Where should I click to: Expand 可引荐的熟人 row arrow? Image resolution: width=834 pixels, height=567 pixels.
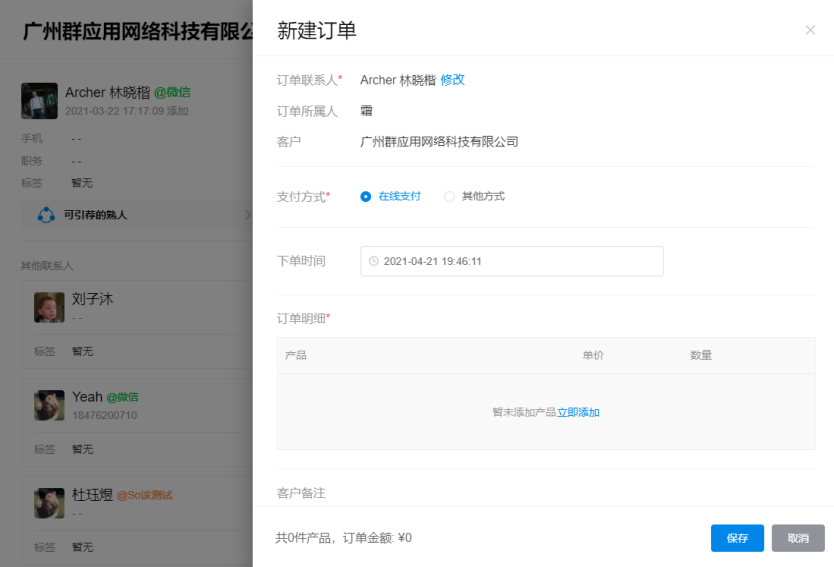coord(247,215)
